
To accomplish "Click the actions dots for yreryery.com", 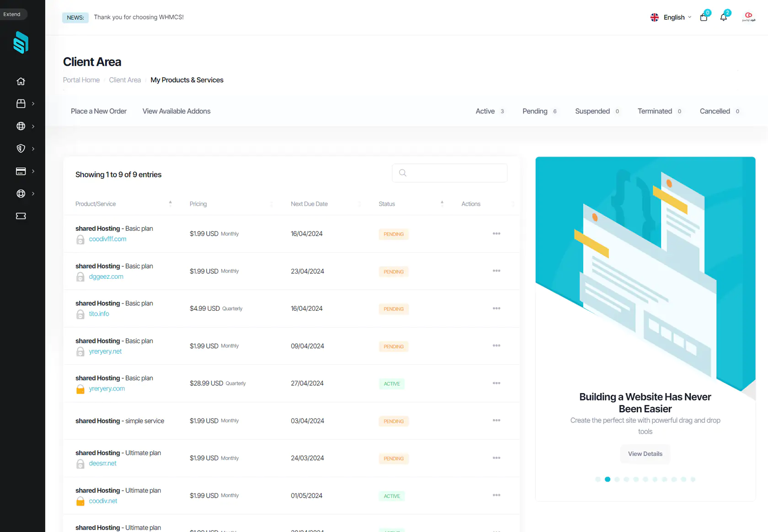I will pos(496,383).
